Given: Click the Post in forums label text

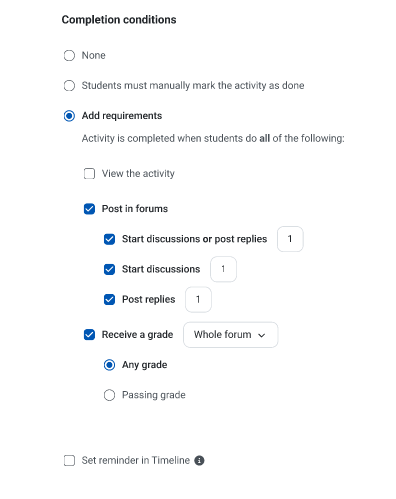Looking at the screenshot, I should [135, 209].
